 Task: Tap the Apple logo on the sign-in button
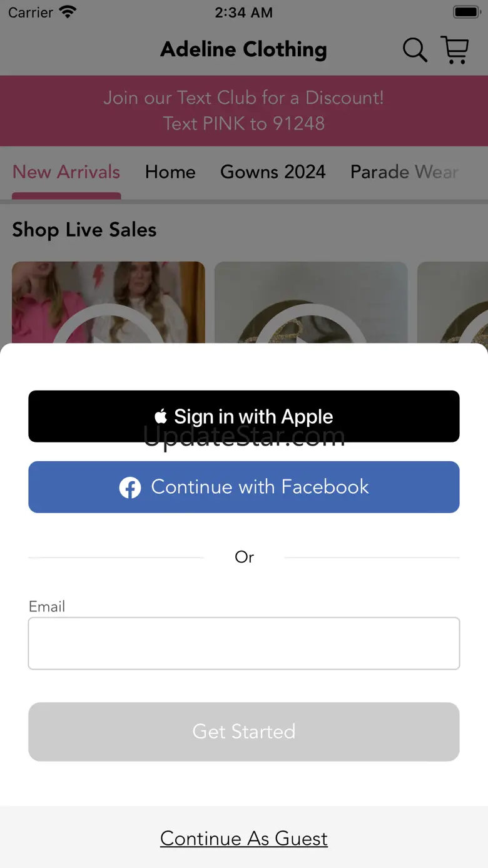point(161,416)
